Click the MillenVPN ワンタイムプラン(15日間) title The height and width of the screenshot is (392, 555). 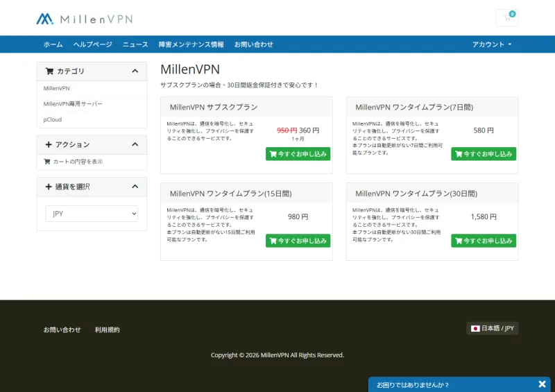pos(231,194)
